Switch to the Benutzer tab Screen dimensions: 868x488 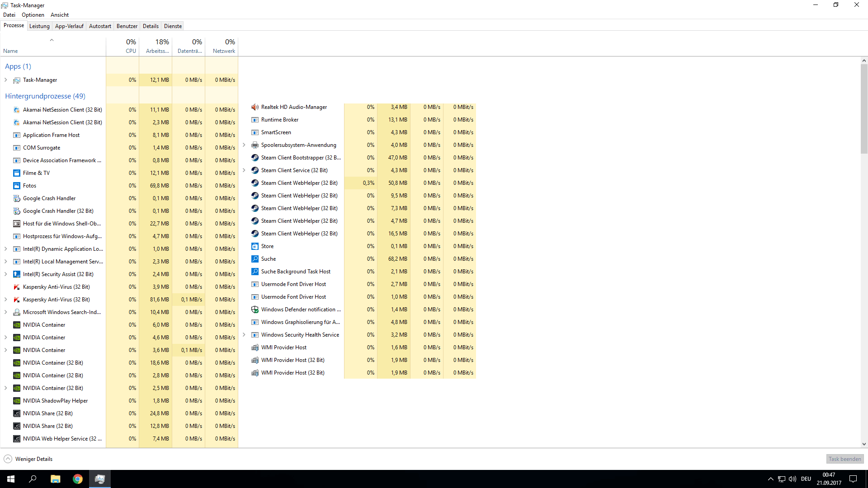127,26
